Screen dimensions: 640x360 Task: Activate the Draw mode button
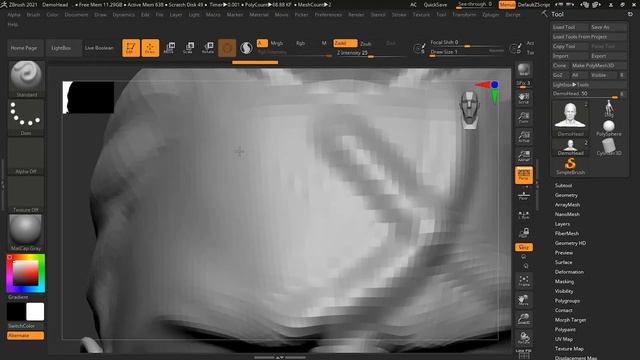[150, 48]
